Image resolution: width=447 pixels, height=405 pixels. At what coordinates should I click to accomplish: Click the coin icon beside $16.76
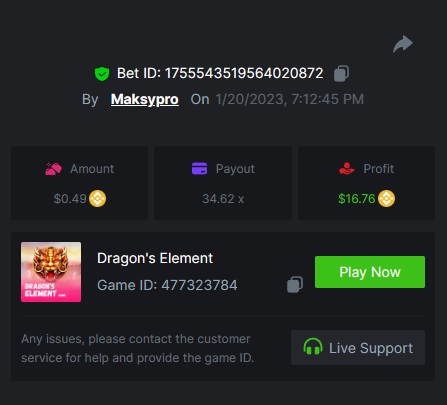click(x=386, y=199)
